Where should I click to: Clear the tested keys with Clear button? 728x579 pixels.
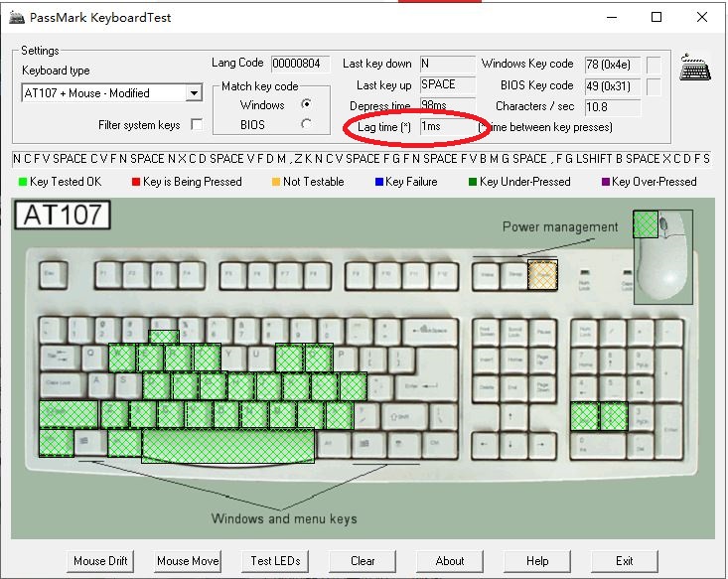pos(363,561)
